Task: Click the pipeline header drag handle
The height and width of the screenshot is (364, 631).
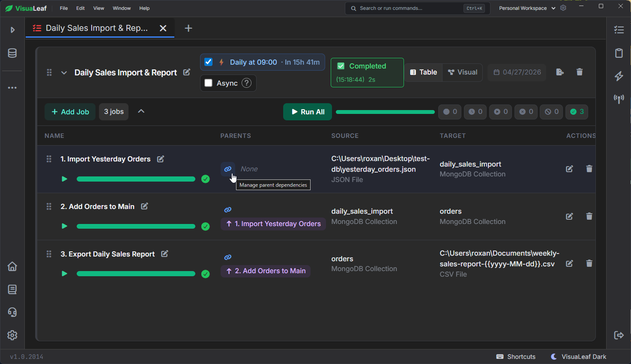Action: tap(49, 73)
